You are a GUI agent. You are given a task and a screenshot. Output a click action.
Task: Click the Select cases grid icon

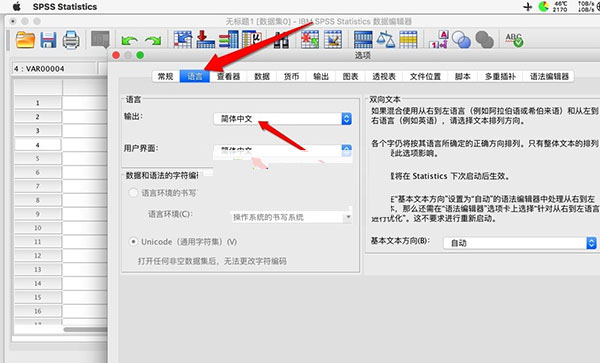click(408, 39)
